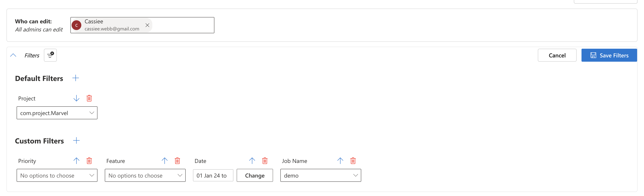Click the Save Filters button
This screenshot has width=644, height=196.
click(x=609, y=55)
